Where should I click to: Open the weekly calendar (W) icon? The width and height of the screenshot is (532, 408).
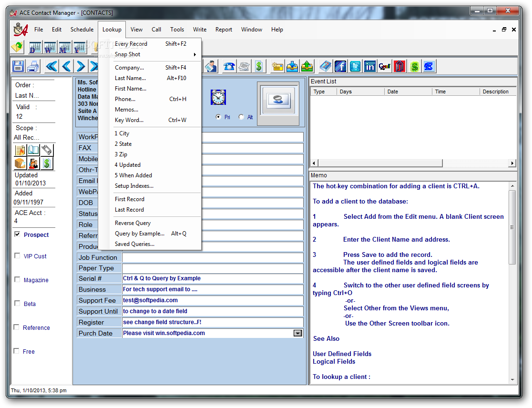50,47
